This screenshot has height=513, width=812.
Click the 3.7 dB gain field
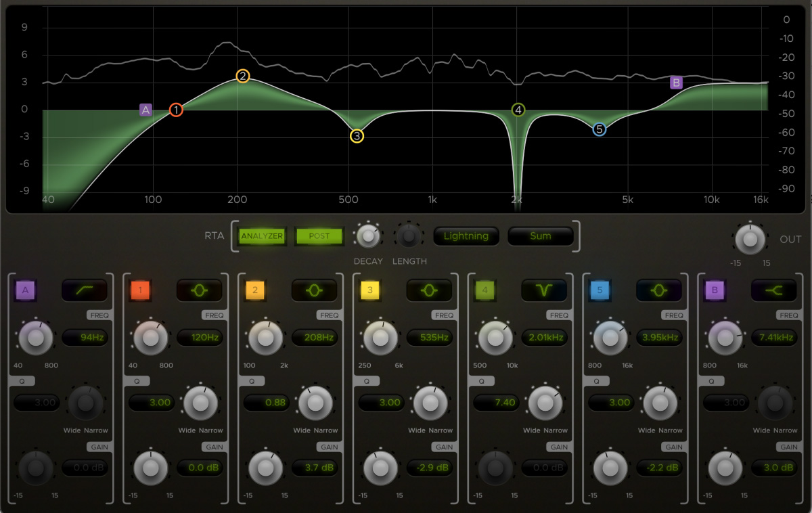pyautogui.click(x=315, y=468)
